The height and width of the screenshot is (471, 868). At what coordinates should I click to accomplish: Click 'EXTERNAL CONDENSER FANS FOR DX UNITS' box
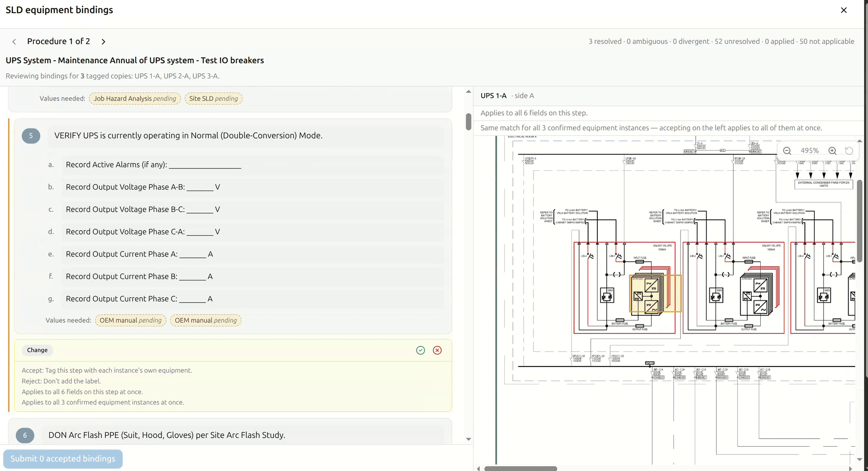coord(823,184)
